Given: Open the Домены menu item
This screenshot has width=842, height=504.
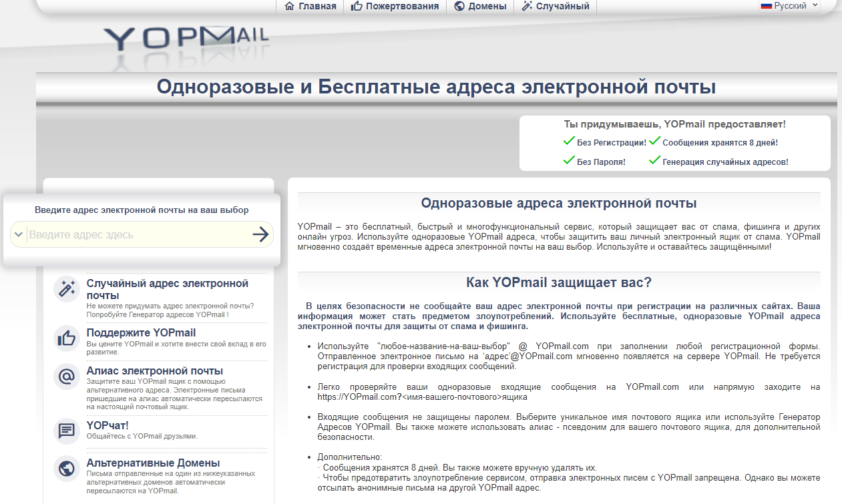Looking at the screenshot, I should click(480, 6).
